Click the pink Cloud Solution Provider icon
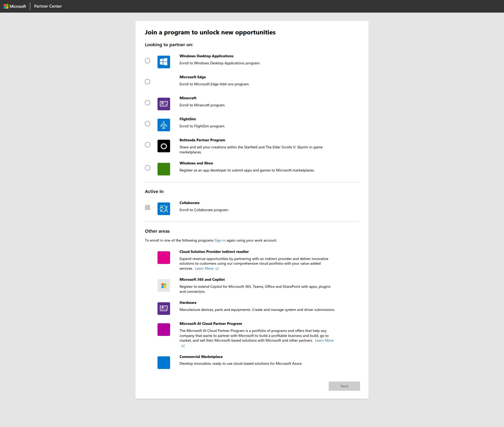 164,258
